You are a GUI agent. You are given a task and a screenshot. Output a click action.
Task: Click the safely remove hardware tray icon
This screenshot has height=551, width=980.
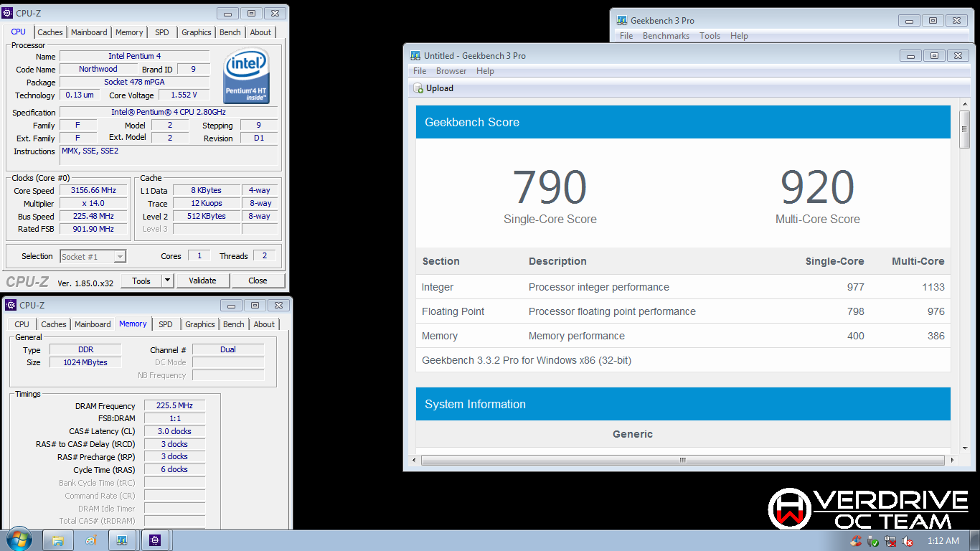click(873, 541)
